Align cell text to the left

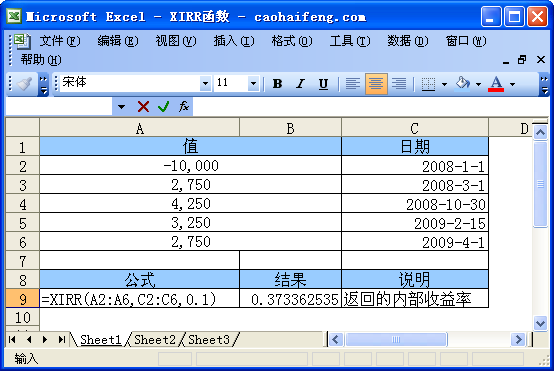click(353, 84)
